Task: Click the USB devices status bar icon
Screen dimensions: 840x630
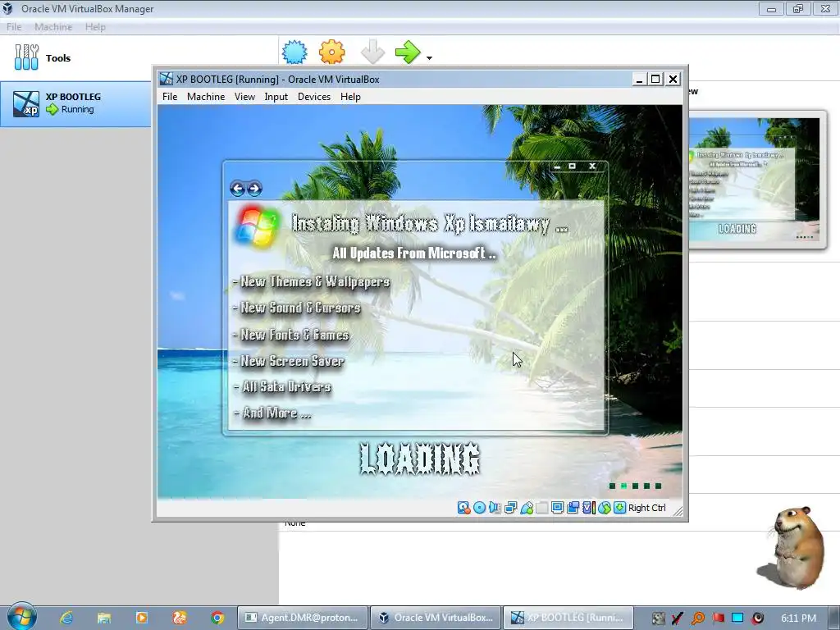Action: click(527, 507)
